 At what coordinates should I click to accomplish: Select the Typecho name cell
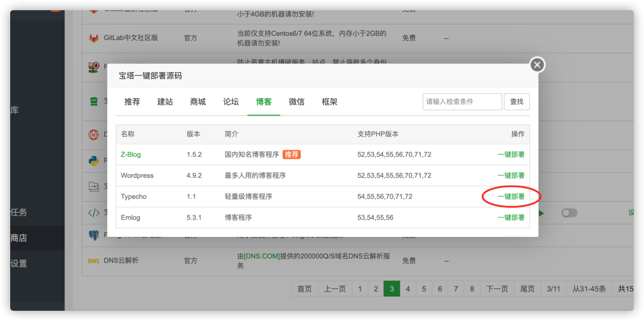click(134, 196)
